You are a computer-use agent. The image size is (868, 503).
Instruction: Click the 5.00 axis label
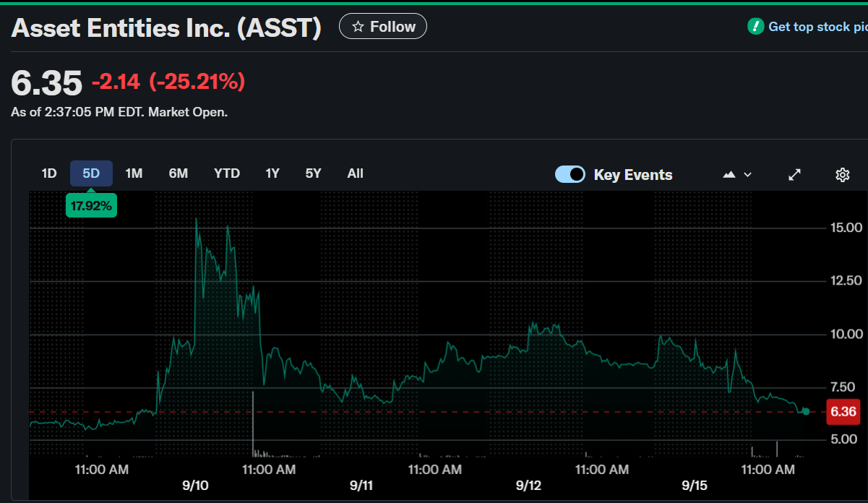(x=845, y=439)
